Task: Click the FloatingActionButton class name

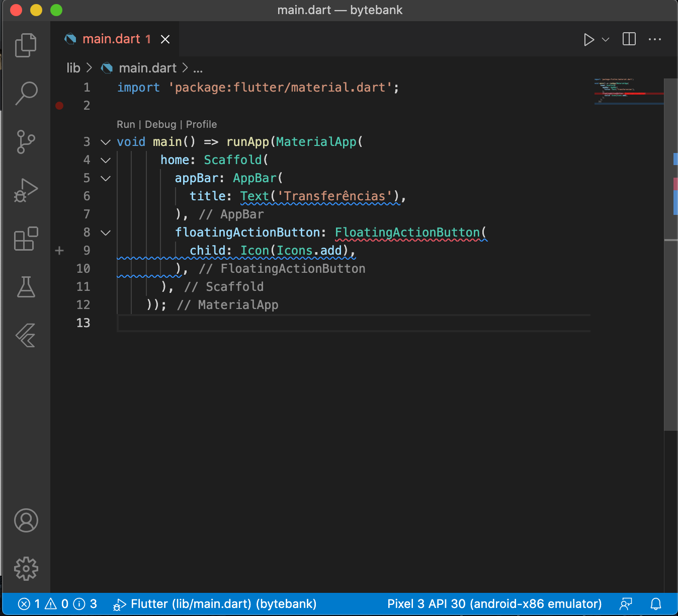Action: pos(407,233)
